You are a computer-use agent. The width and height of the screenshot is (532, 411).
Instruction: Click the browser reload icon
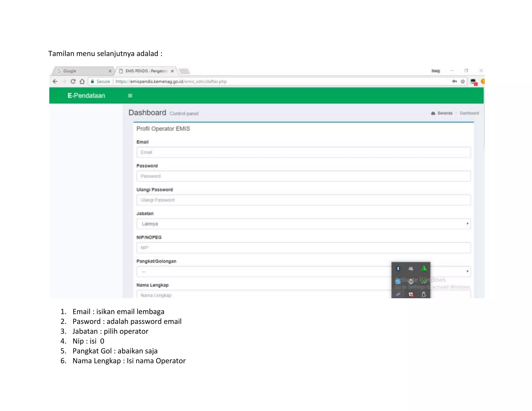pyautogui.click(x=73, y=82)
